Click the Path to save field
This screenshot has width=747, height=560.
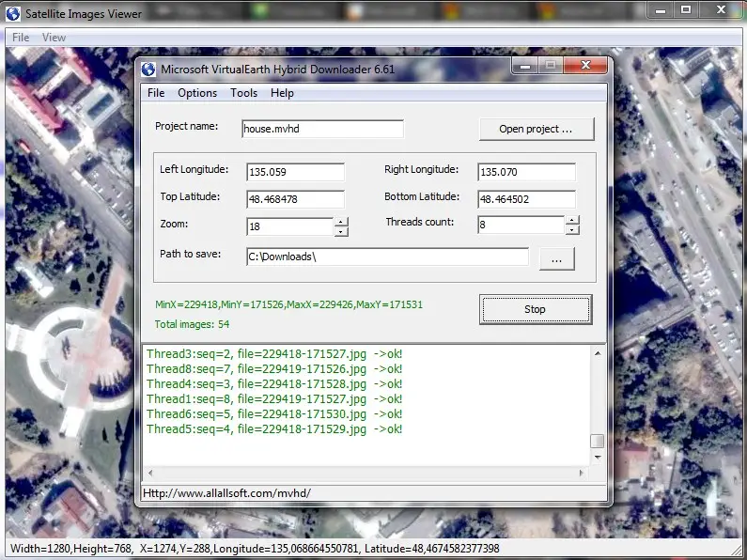(387, 257)
